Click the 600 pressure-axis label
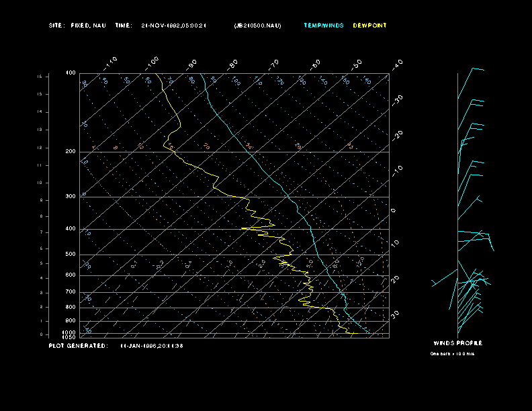This screenshot has width=532, height=411. 71,275
